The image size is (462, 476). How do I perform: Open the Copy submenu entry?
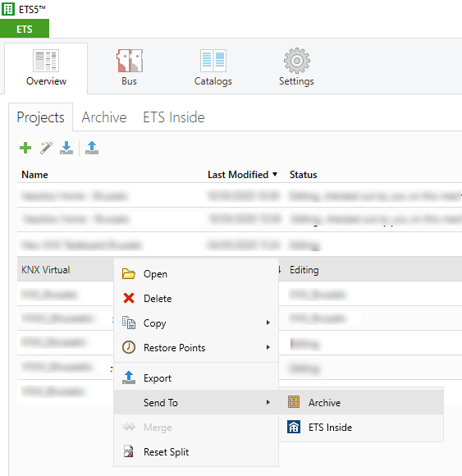[x=196, y=323]
